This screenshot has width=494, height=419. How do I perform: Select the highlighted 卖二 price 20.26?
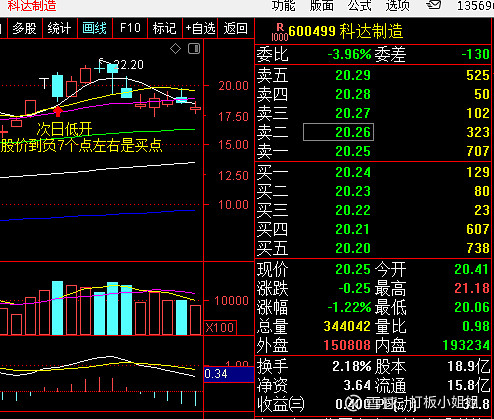[x=338, y=132]
